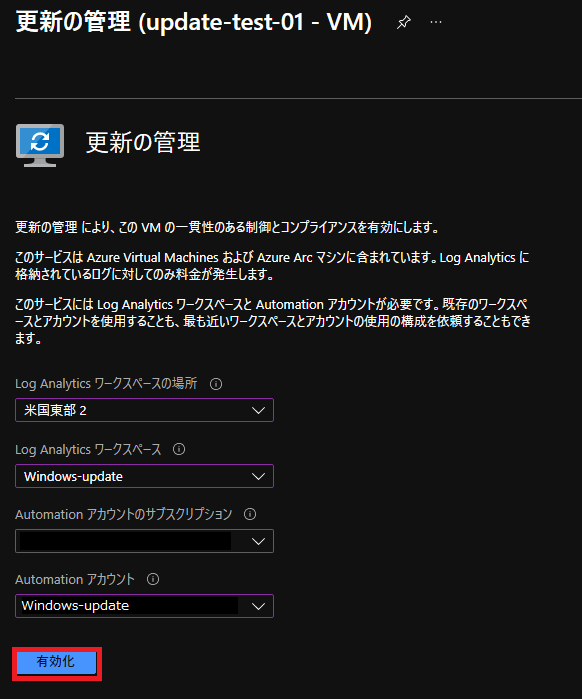Click chevron arrow of Automation account dropdown
Viewport: 582px width, 699px height.
point(258,606)
